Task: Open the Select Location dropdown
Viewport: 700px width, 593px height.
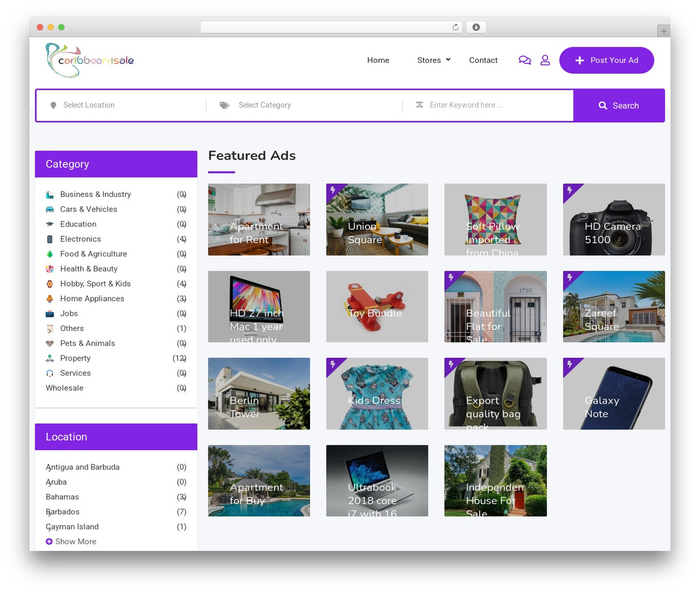Action: [x=121, y=105]
